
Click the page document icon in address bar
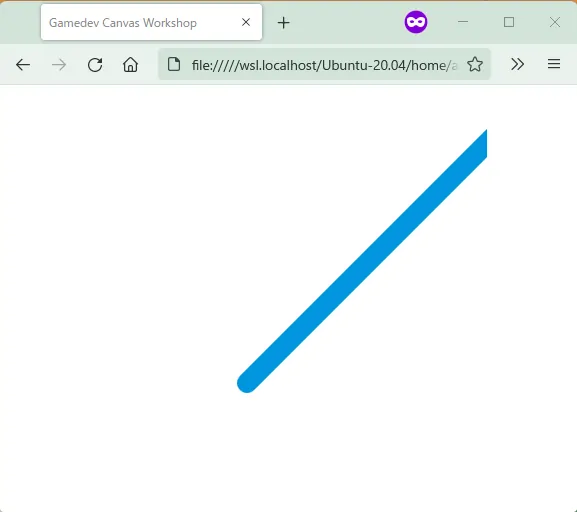point(174,64)
